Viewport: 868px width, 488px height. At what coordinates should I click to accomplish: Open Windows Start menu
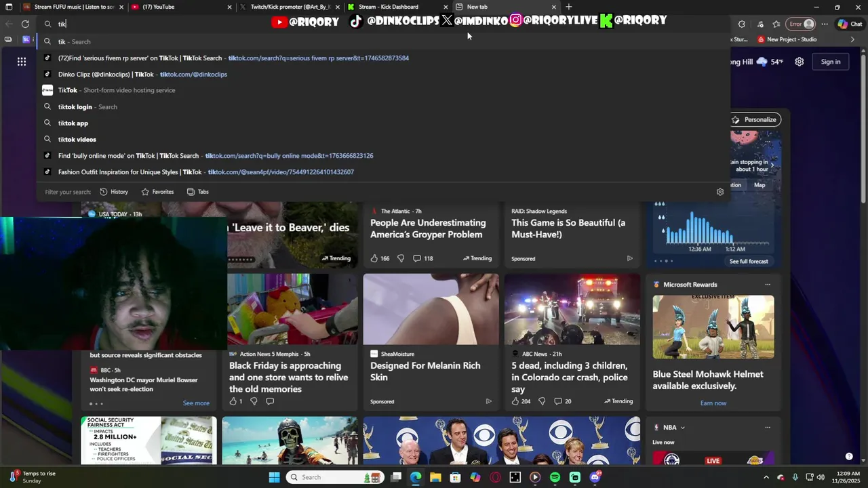coord(274,477)
